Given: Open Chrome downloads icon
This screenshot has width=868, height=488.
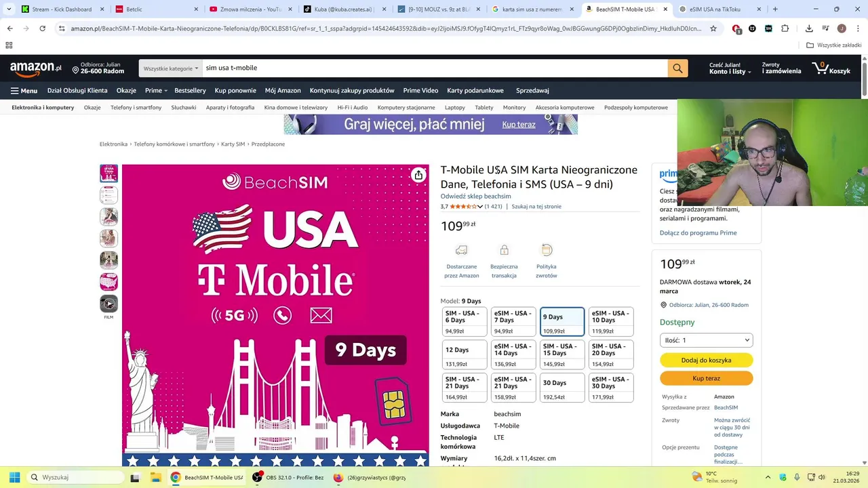Looking at the screenshot, I should (x=809, y=28).
